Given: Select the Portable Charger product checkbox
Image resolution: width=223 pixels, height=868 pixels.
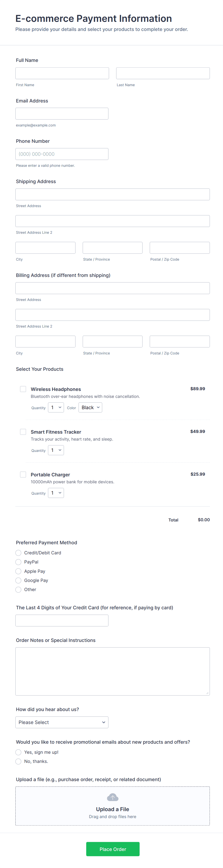Looking at the screenshot, I should tap(23, 474).
